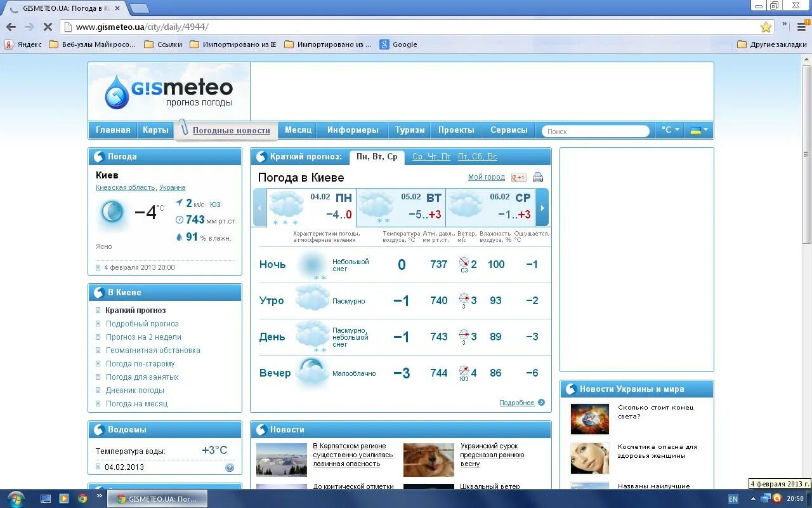
Task: Open Информеры menu item
Action: coord(353,130)
